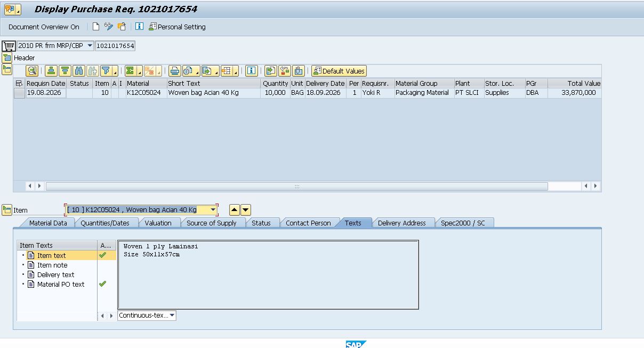Click the Details magnifier icon in item toolbar

pos(32,71)
